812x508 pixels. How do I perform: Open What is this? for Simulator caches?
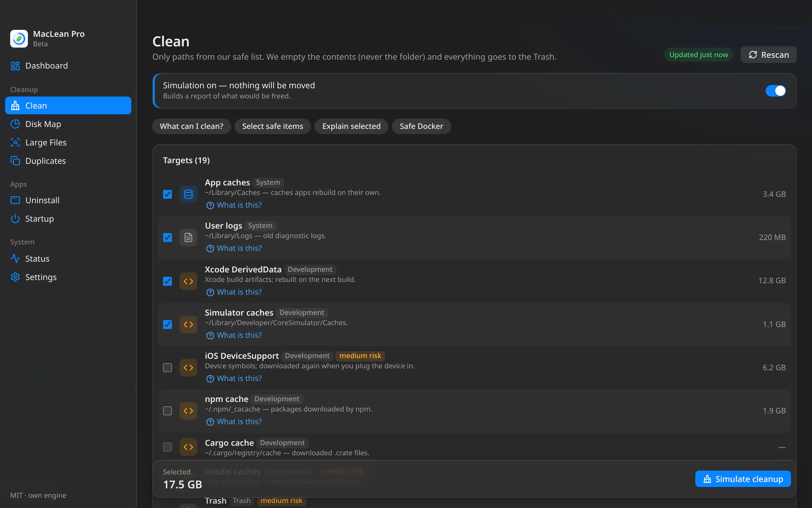coord(234,335)
